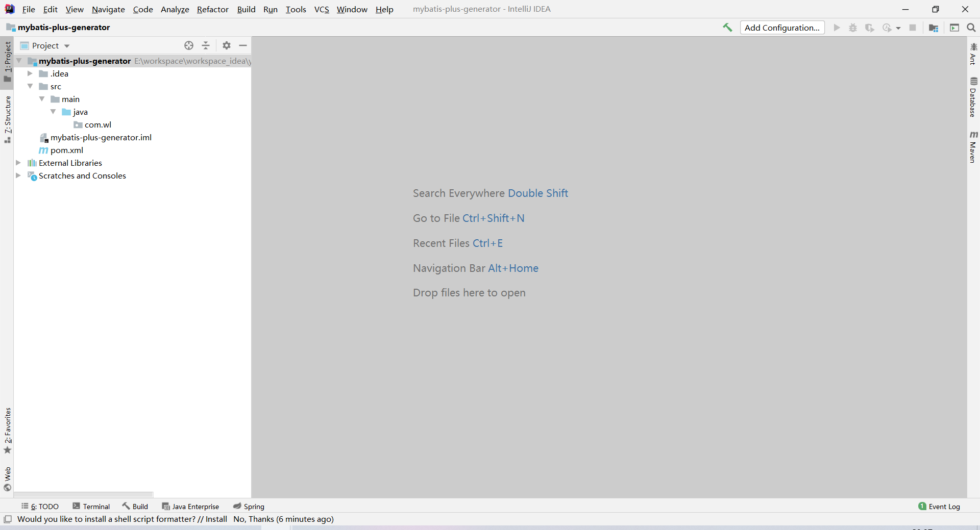Open the 6: TODO tool window
The width and height of the screenshot is (980, 530).
[40, 506]
